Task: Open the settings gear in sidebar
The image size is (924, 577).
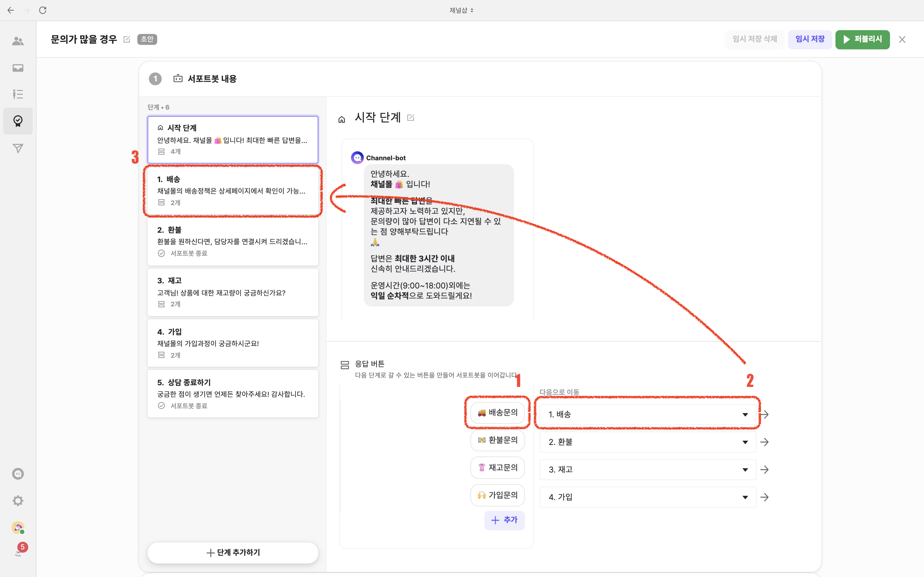Action: click(x=18, y=500)
